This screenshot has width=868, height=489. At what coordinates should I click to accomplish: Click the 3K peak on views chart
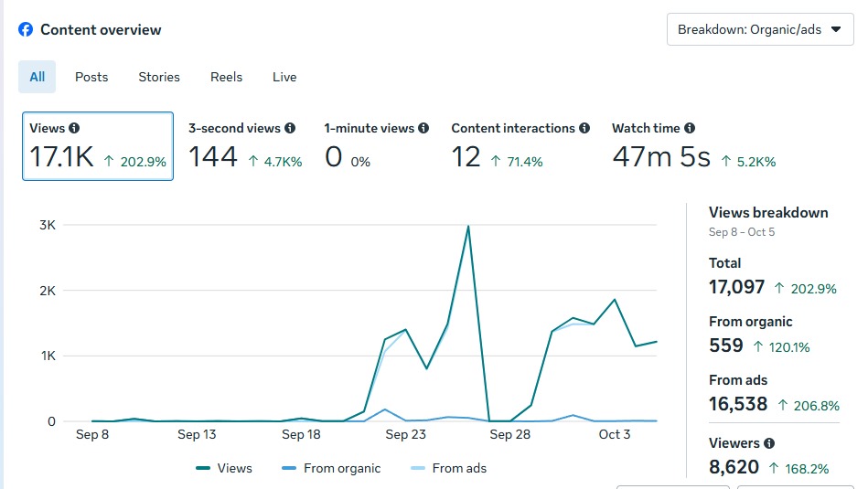(x=468, y=226)
